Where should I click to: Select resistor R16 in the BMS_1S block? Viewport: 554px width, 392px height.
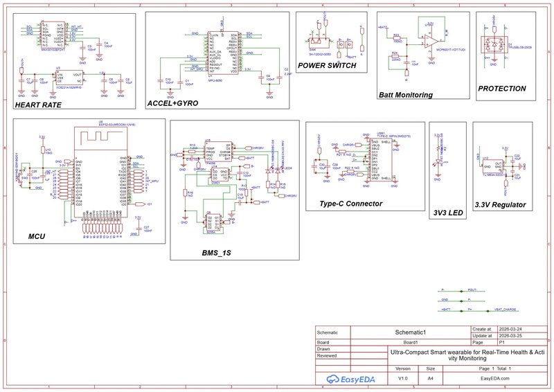[x=185, y=193]
